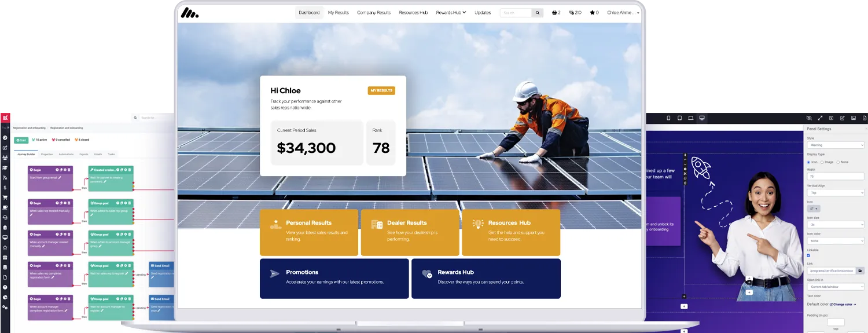Click the fullscreen expand icon in editor toolbar
Image resolution: width=868 pixels, height=333 pixels.
(820, 118)
